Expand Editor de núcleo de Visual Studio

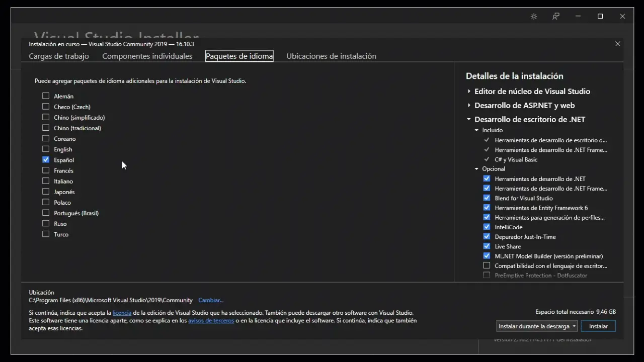click(469, 92)
